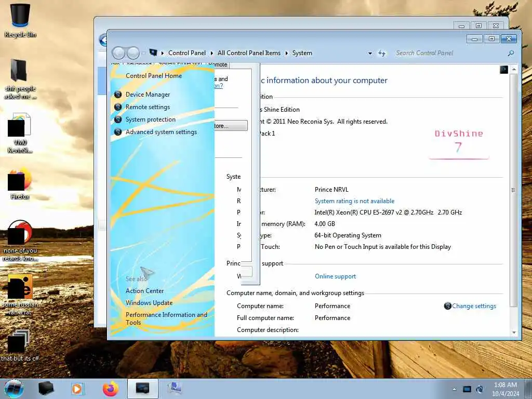Screen dimensions: 532x399
Task: Click the scrollbar up arrow
Action: click(x=514, y=69)
